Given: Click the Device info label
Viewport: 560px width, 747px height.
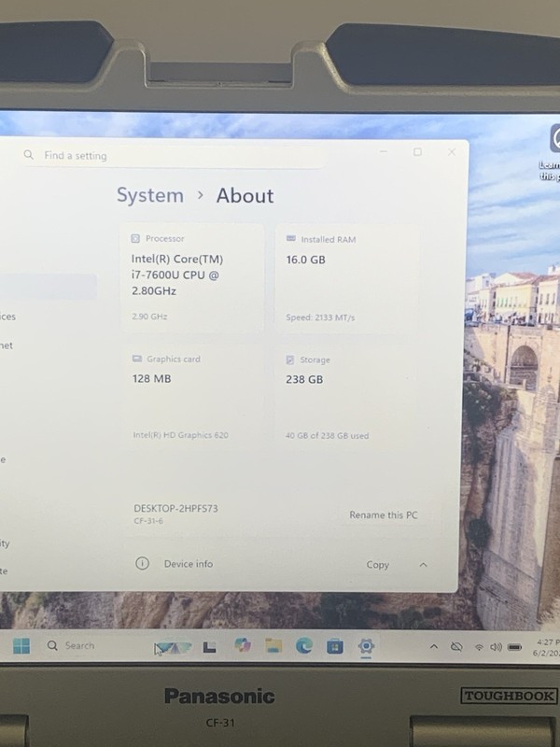Looking at the screenshot, I should [x=189, y=564].
